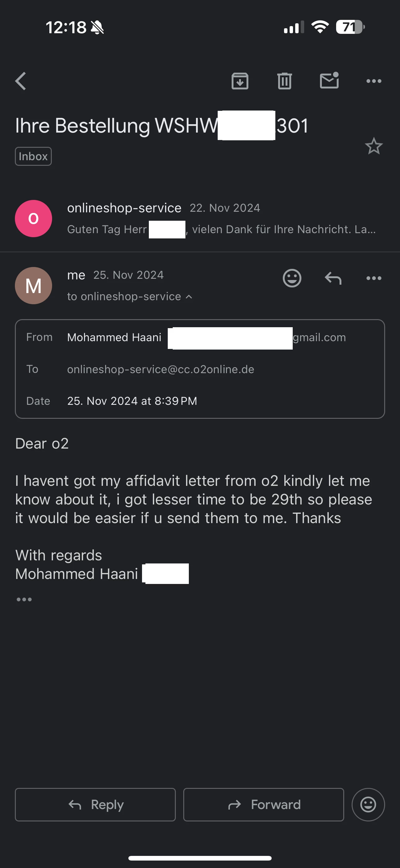Tap the Reply button

pos(95,805)
